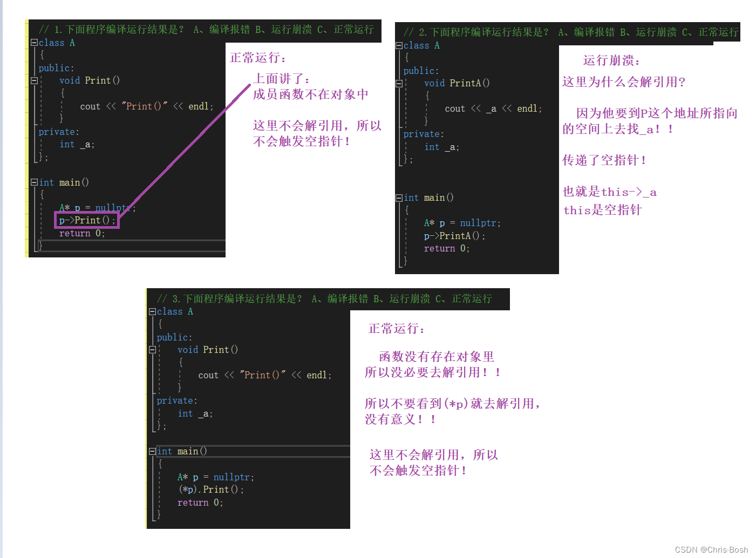Click the boxed "p->Print();" code line
The width and height of the screenshot is (756, 558).
pos(87,220)
